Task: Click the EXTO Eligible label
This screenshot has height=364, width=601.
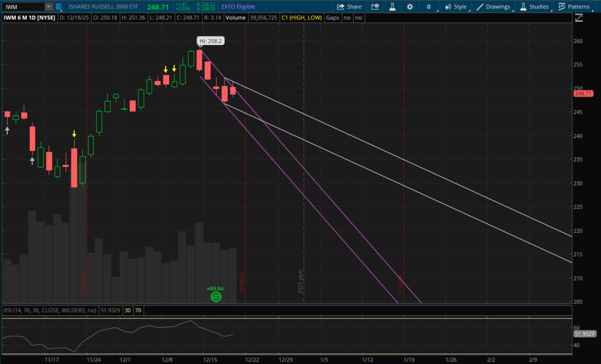Action: pos(238,7)
